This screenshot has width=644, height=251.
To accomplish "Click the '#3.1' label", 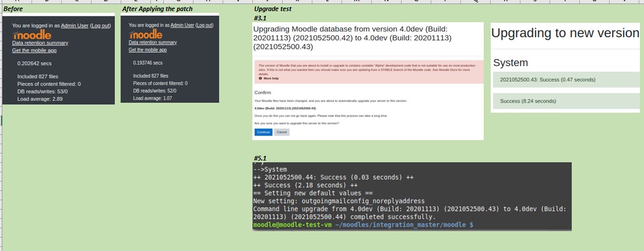I will point(261,18).
